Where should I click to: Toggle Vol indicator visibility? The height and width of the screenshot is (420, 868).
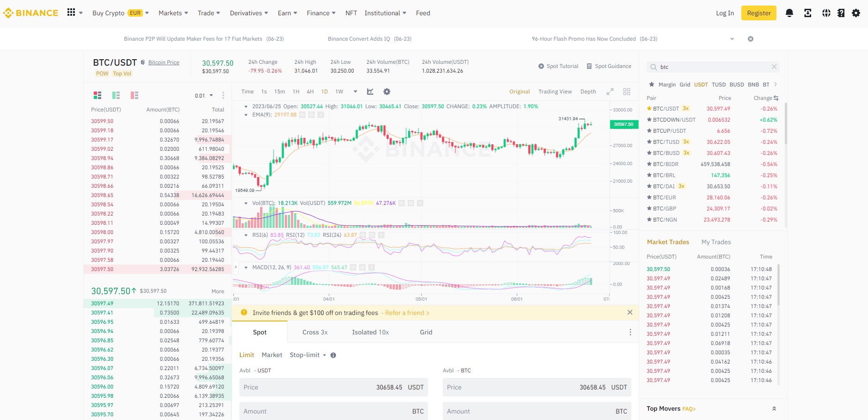point(402,203)
